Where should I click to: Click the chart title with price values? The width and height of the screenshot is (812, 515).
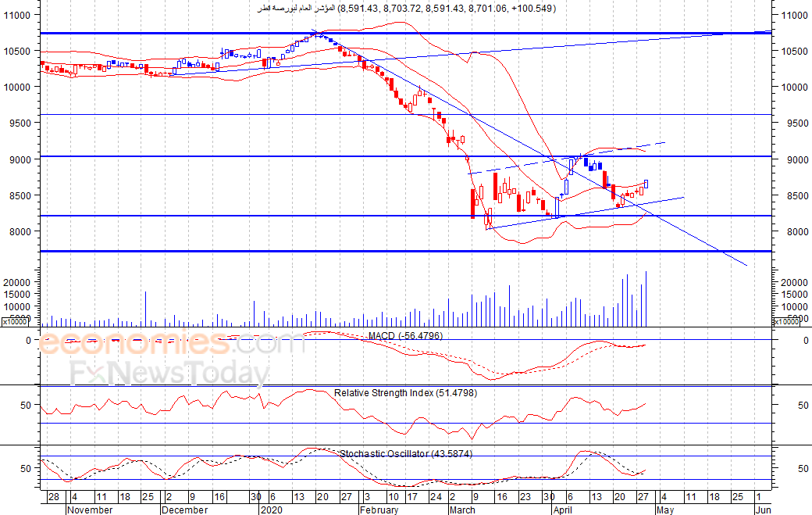tap(407, 9)
